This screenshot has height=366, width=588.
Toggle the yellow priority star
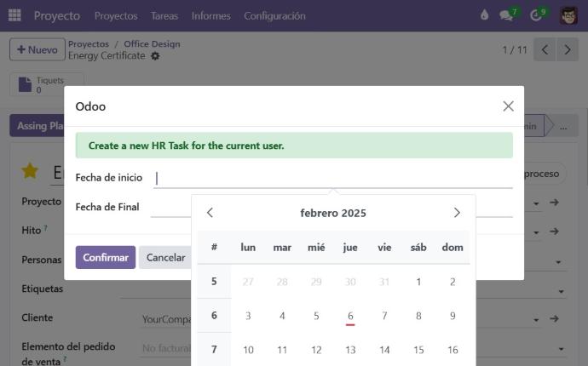pos(30,171)
